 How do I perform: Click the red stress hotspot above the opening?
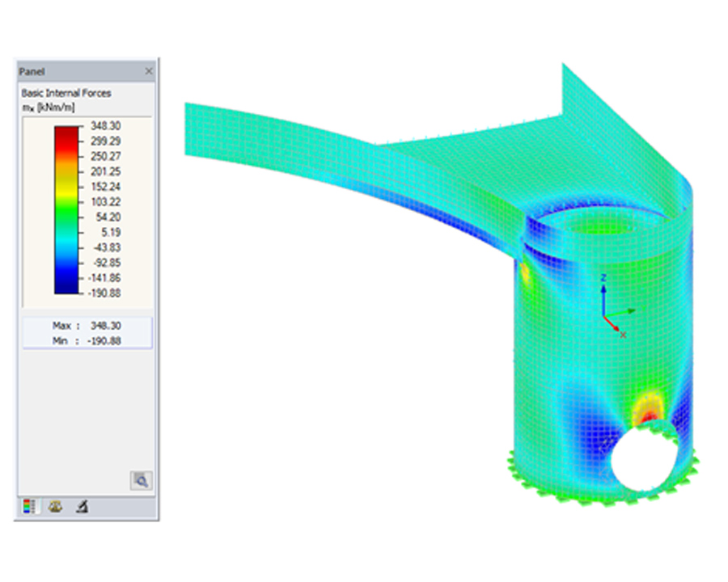click(648, 416)
